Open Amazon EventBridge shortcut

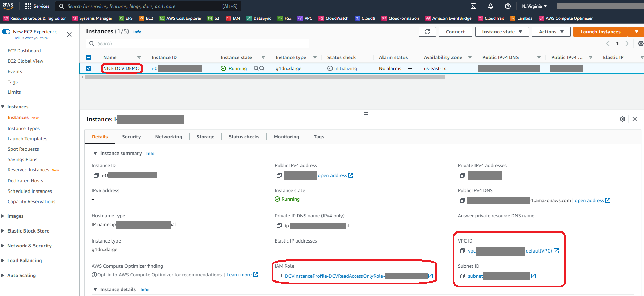point(448,18)
